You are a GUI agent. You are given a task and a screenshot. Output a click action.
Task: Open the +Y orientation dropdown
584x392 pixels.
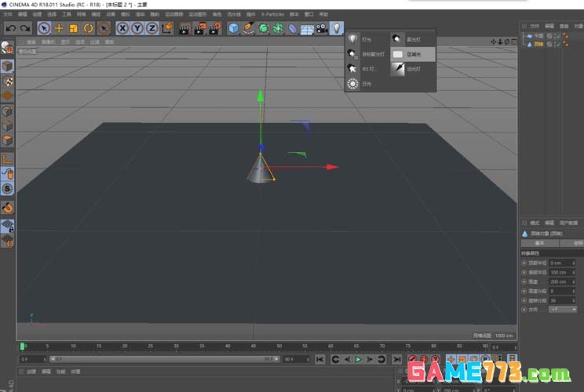tap(563, 310)
